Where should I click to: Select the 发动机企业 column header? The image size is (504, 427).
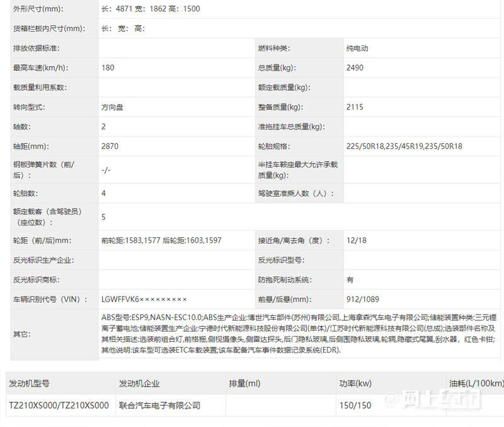(x=139, y=383)
